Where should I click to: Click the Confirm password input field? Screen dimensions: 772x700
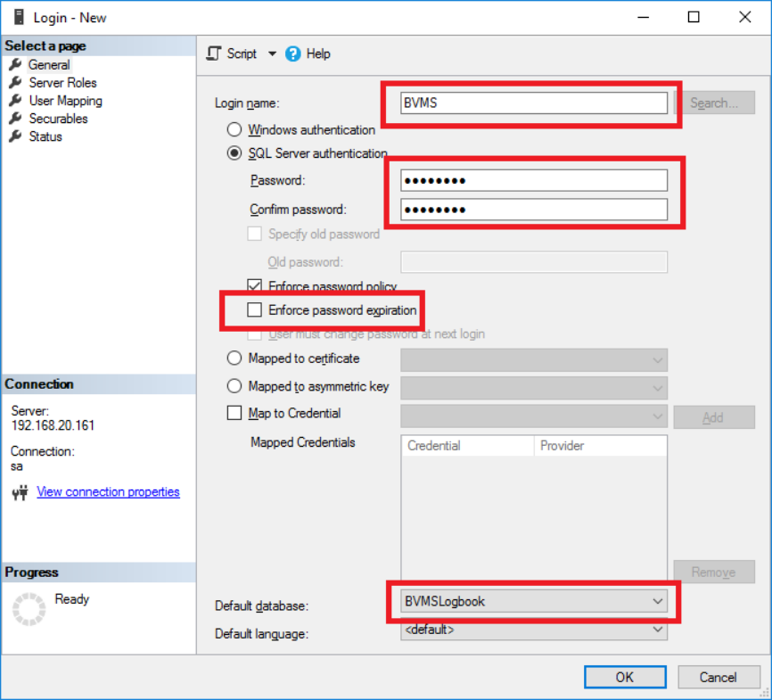click(x=534, y=210)
